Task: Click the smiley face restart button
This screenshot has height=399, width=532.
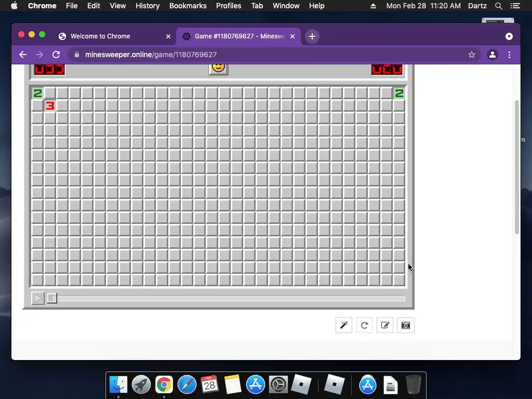Action: [218, 68]
